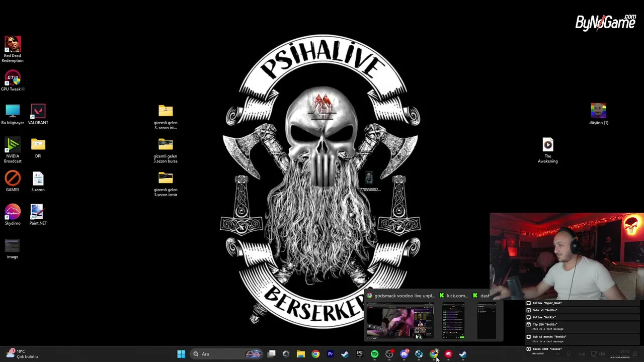Switch to the kick.com window preview
This screenshot has width=644, height=362.
(x=453, y=316)
